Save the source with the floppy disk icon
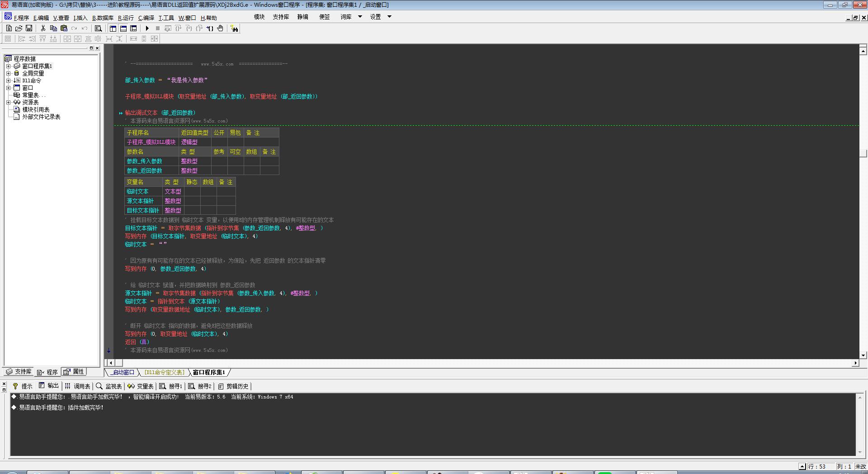 coord(29,28)
